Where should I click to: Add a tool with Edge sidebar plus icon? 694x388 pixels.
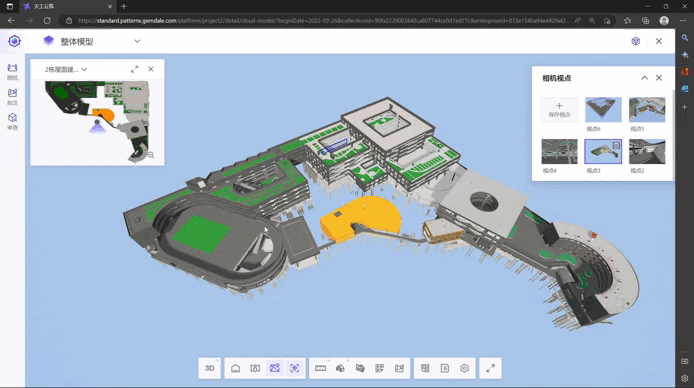(x=685, y=107)
